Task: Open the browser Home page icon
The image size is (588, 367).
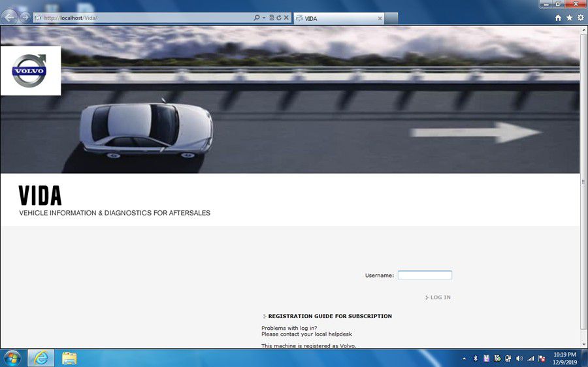Action: 558,18
